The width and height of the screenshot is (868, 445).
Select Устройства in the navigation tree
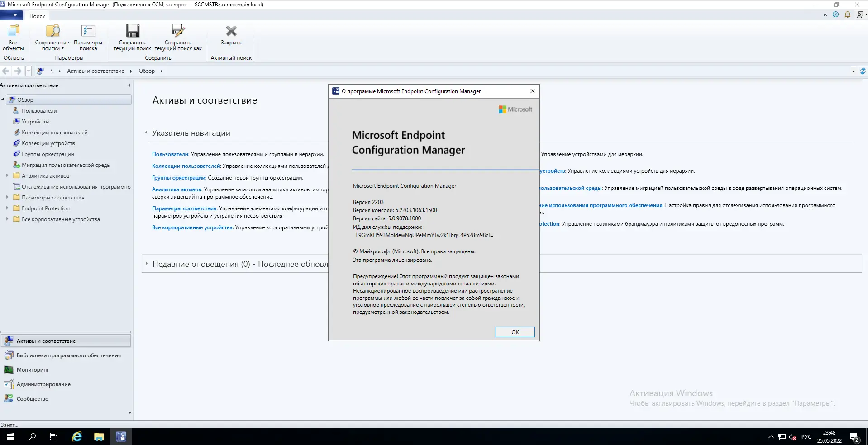[x=36, y=122]
